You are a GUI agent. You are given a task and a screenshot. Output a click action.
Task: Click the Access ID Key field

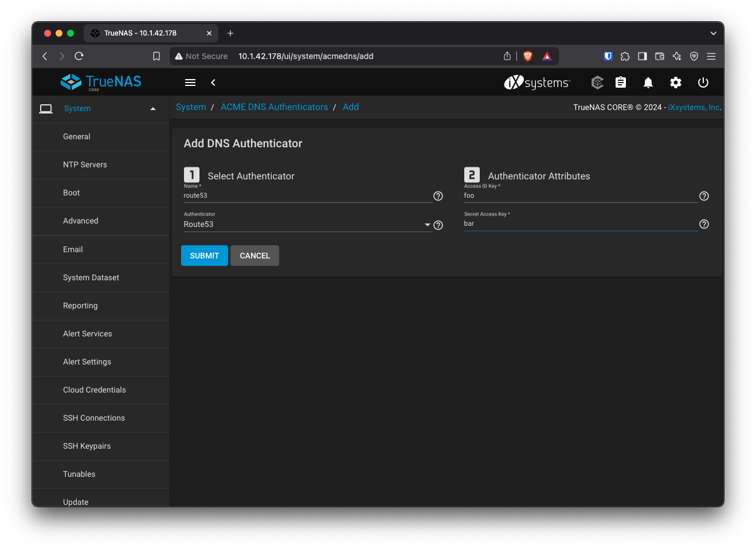(581, 196)
